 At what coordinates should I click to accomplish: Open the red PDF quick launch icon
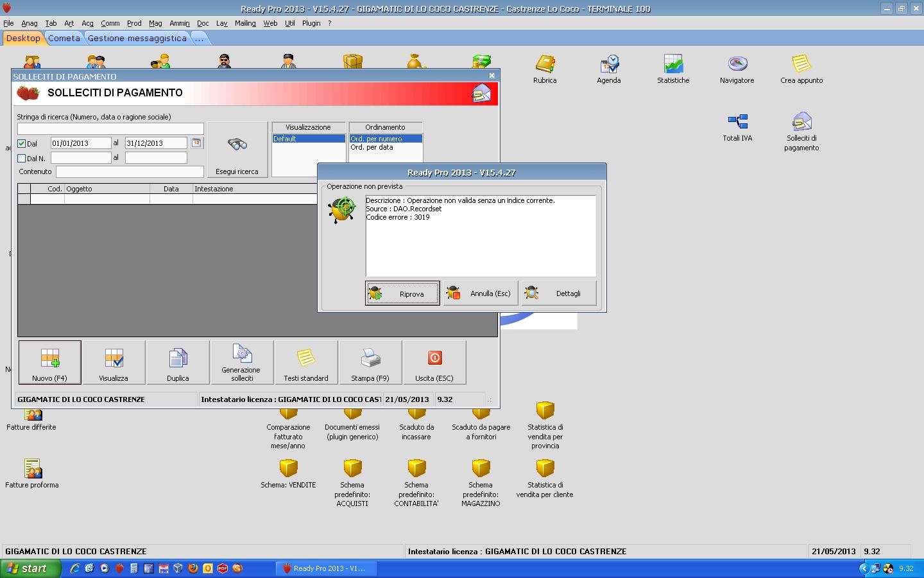point(223,568)
